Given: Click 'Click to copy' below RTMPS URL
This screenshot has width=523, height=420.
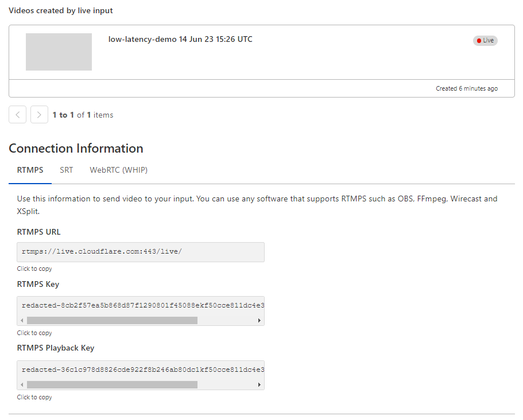Looking at the screenshot, I should (x=34, y=269).
